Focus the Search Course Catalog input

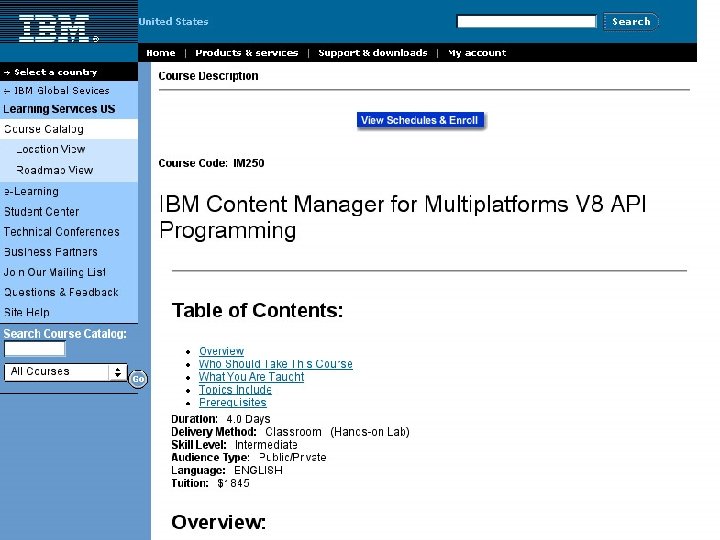coord(34,349)
